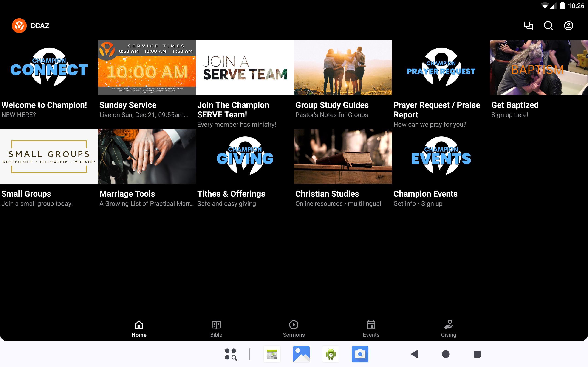This screenshot has width=588, height=367.
Task: Go to the Events tab
Action: click(x=371, y=329)
